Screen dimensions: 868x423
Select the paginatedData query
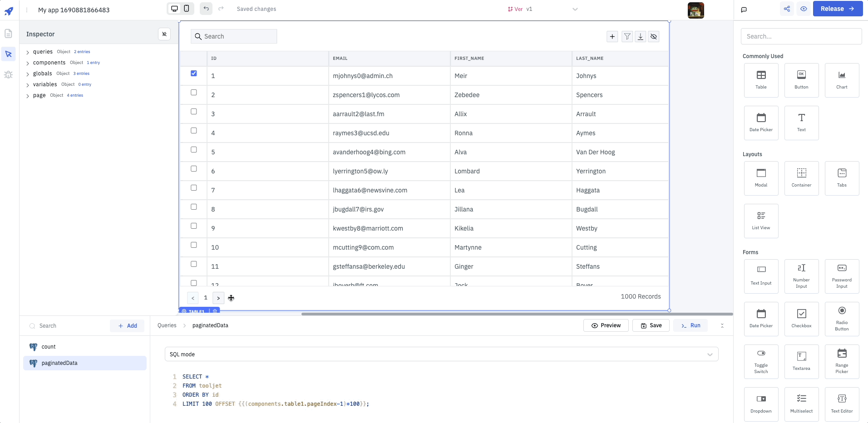coord(59,363)
